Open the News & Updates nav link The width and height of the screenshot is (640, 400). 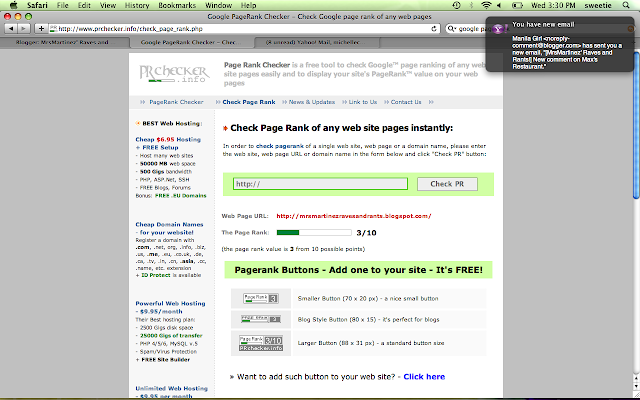click(312, 102)
